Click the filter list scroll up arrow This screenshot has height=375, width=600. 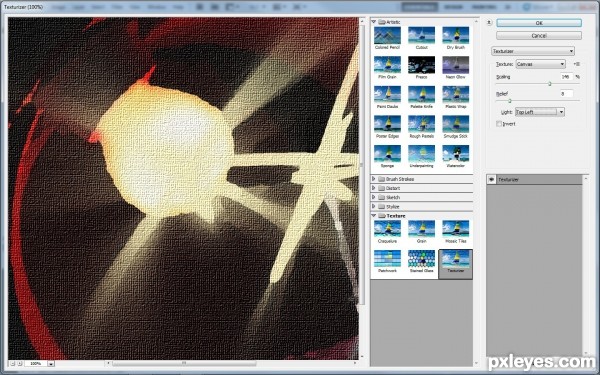(476, 21)
